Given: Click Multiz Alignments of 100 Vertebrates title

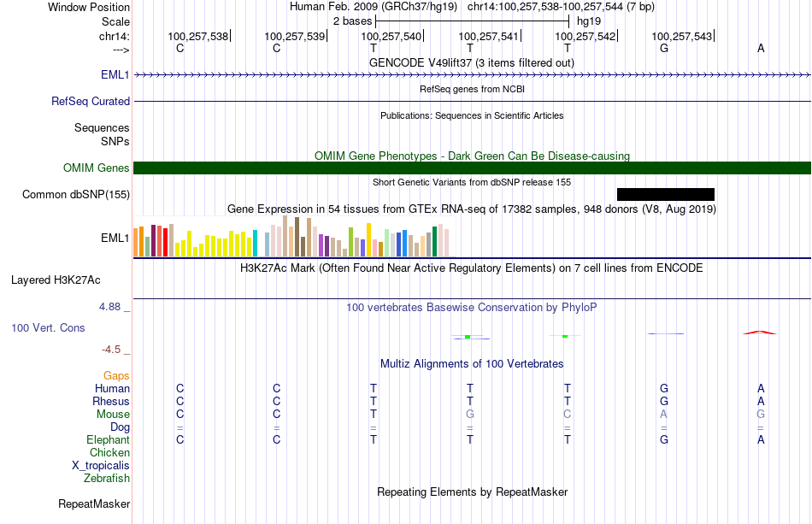Looking at the screenshot, I should coord(472,364).
